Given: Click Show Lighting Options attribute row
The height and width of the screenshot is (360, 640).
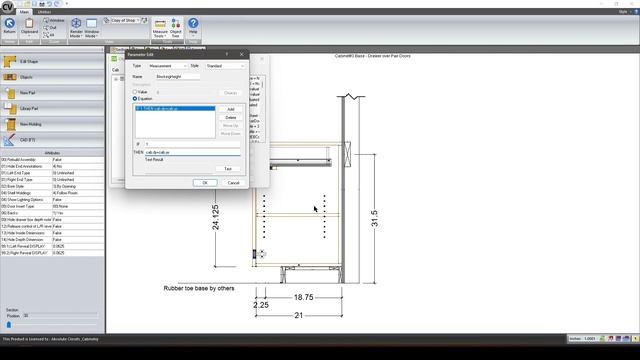Looking at the screenshot, I should coord(52,200).
